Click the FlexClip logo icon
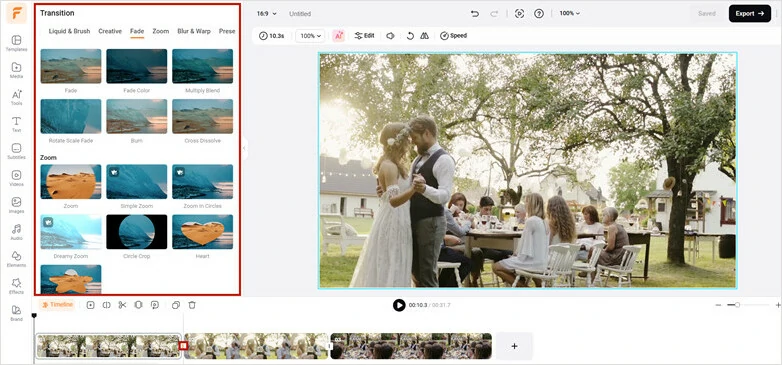Image resolution: width=782 pixels, height=365 pixels. tap(16, 13)
